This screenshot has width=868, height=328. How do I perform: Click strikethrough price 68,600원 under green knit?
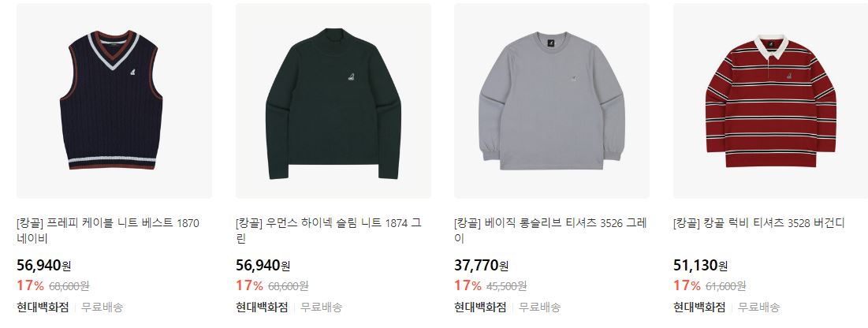pyautogui.click(x=289, y=286)
